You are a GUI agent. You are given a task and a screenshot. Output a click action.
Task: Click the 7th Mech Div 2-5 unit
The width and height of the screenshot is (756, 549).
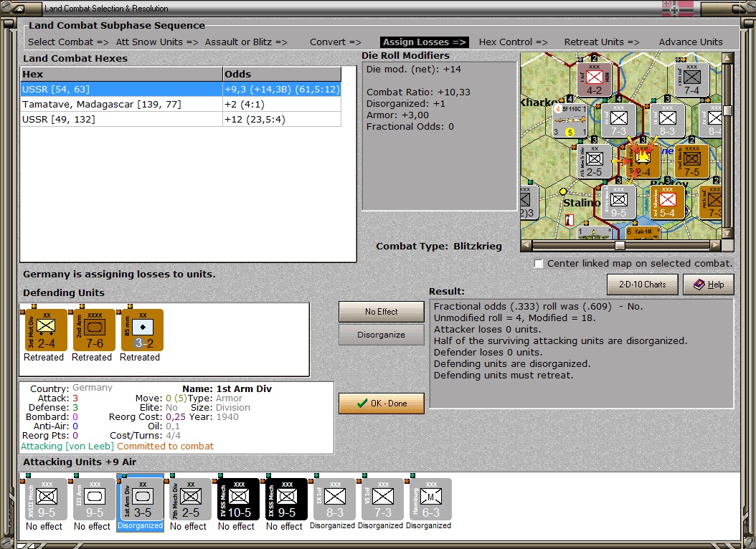click(x=191, y=500)
